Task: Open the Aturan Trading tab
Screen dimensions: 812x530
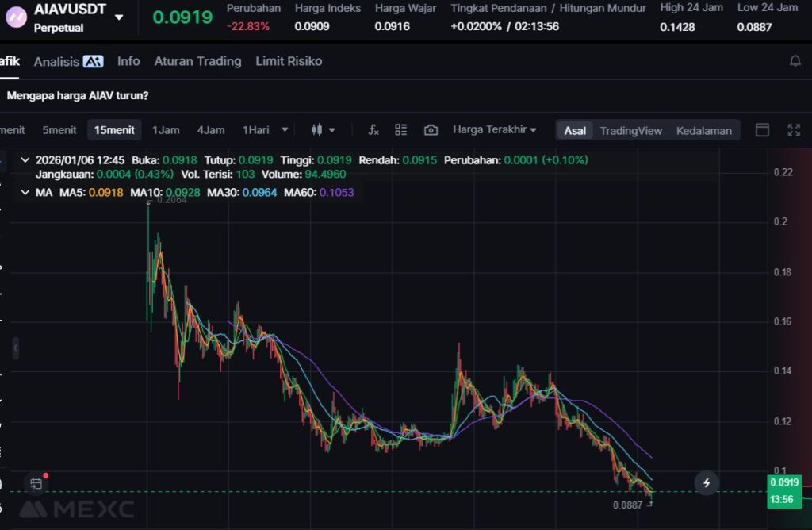Action: coord(197,61)
